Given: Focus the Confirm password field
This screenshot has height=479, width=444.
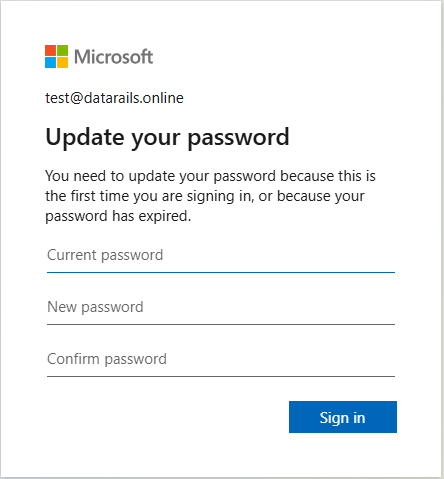Looking at the screenshot, I should click(221, 360).
